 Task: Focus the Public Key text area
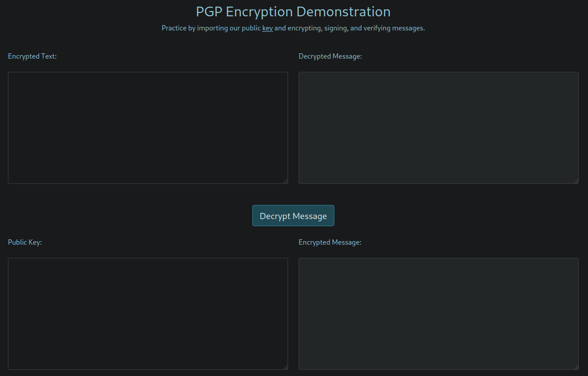pos(148,313)
